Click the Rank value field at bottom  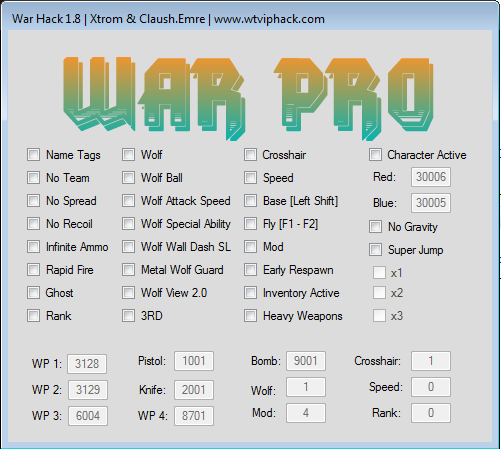(x=431, y=413)
